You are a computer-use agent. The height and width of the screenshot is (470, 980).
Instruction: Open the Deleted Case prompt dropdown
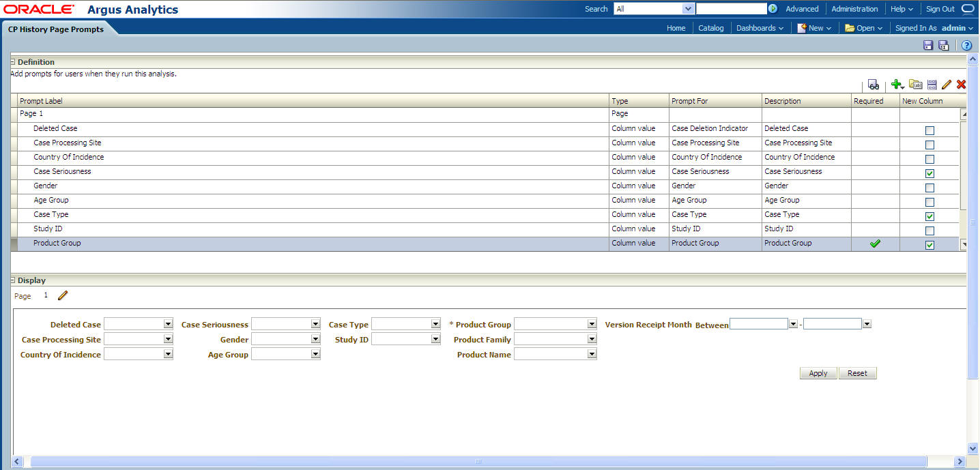tap(168, 324)
